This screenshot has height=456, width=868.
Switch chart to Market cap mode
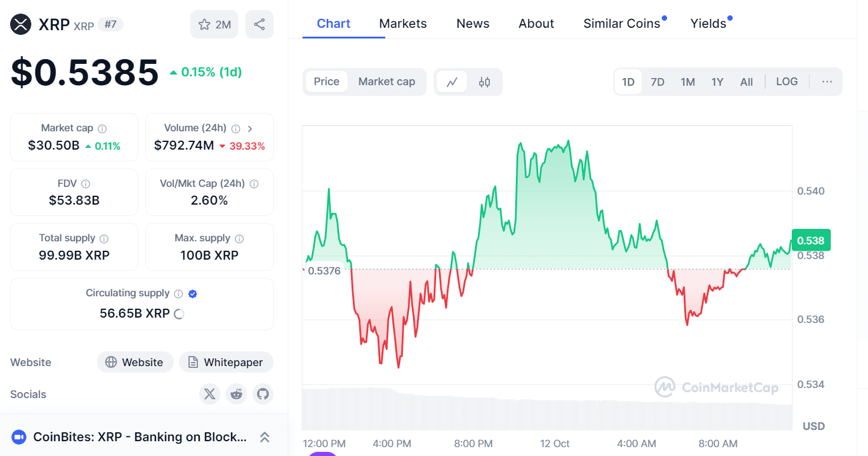[x=386, y=82]
